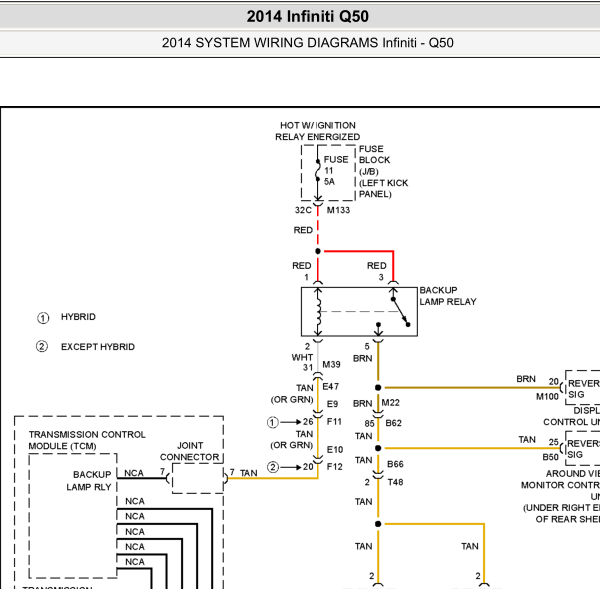Image resolution: width=600 pixels, height=589 pixels.
Task: Click the "RED" label between M133 and the splice
Action: click(x=303, y=230)
